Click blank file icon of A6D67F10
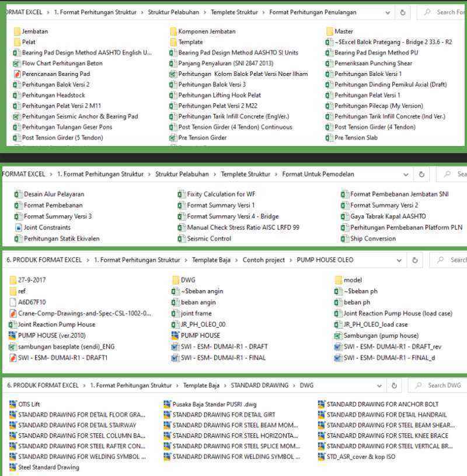This screenshot has width=467, height=476. [x=13, y=303]
